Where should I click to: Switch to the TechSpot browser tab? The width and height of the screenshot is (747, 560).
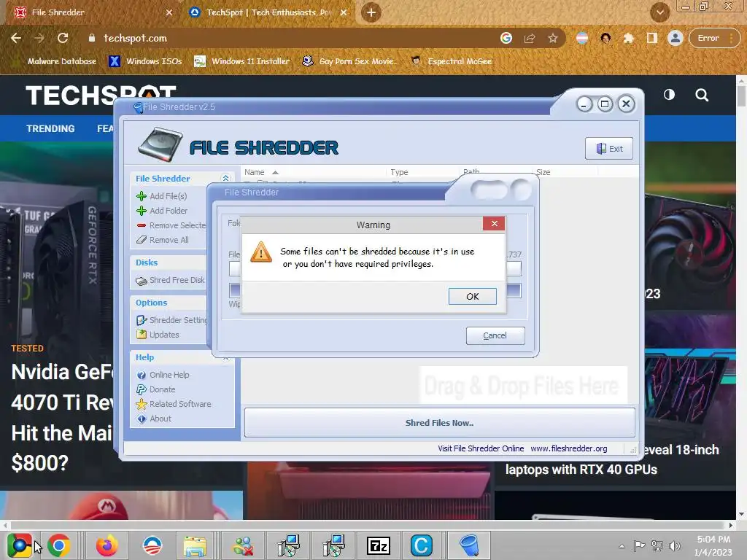pyautogui.click(x=268, y=12)
